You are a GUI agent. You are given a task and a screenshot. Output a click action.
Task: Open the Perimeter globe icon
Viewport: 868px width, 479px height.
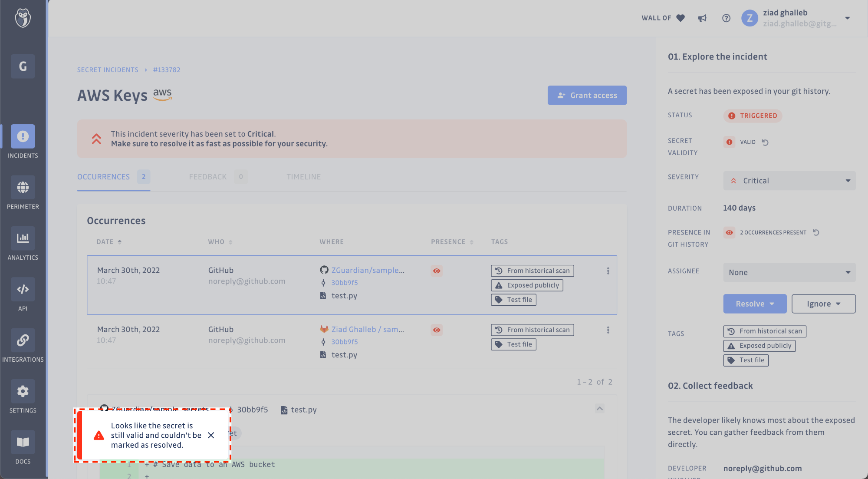(23, 188)
